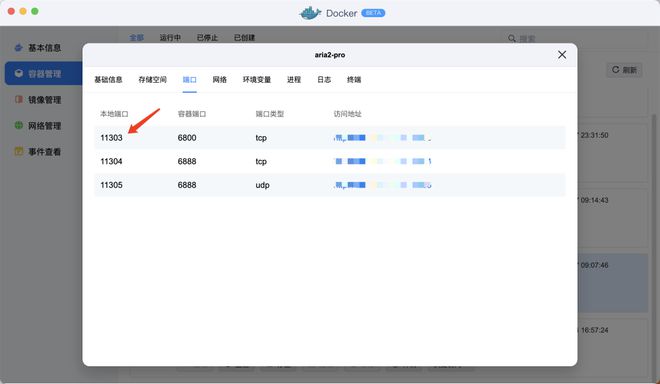Click the udp port type cell
Image resolution: width=660 pixels, height=384 pixels.
pos(262,185)
